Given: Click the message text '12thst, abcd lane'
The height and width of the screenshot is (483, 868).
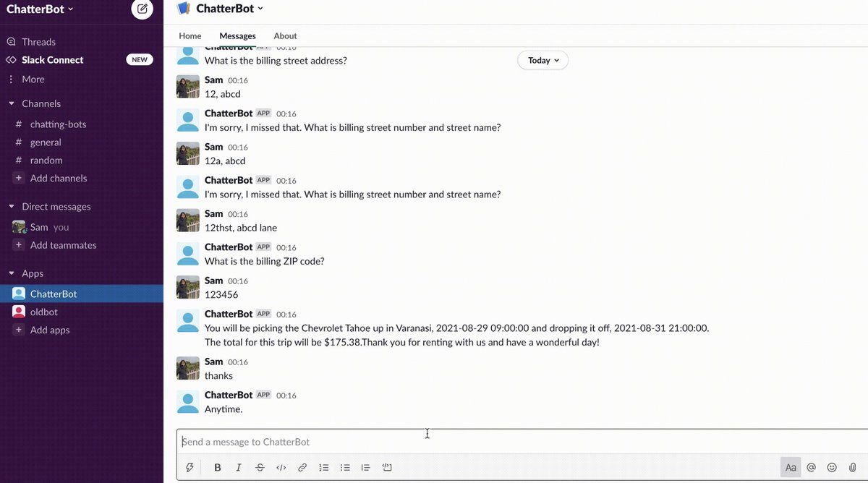Looking at the screenshot, I should (241, 228).
